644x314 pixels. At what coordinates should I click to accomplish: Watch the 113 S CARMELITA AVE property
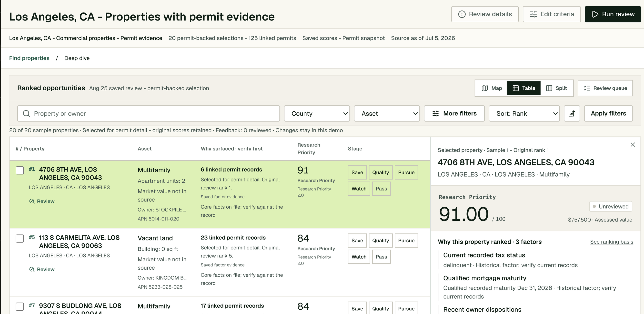point(359,257)
